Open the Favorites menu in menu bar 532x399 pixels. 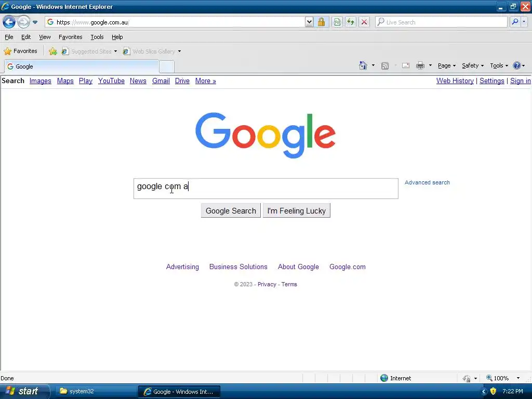click(70, 37)
